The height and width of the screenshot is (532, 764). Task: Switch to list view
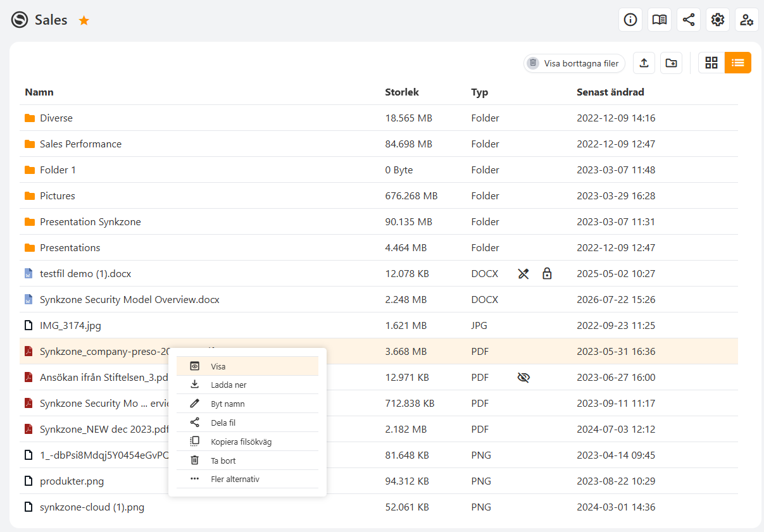(x=738, y=63)
